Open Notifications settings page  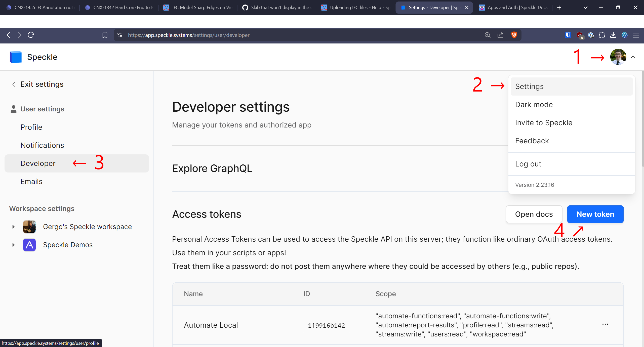[77, 145]
